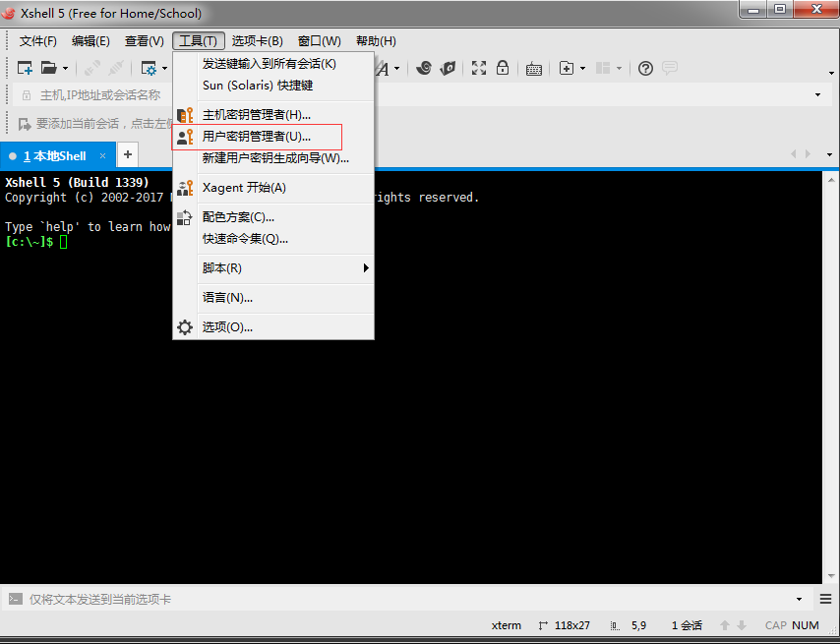This screenshot has height=644, width=840.
Task: Launch Xftp from the green swirl icon
Action: click(424, 68)
